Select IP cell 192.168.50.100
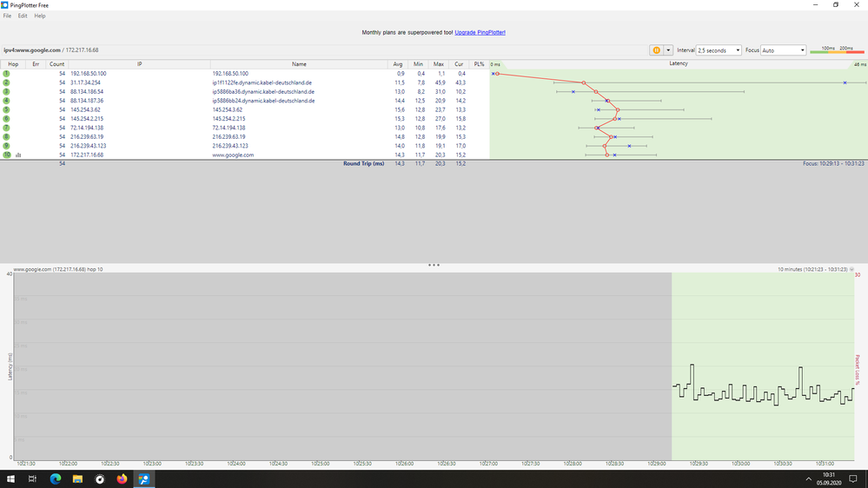The image size is (868, 488). [x=88, y=74]
